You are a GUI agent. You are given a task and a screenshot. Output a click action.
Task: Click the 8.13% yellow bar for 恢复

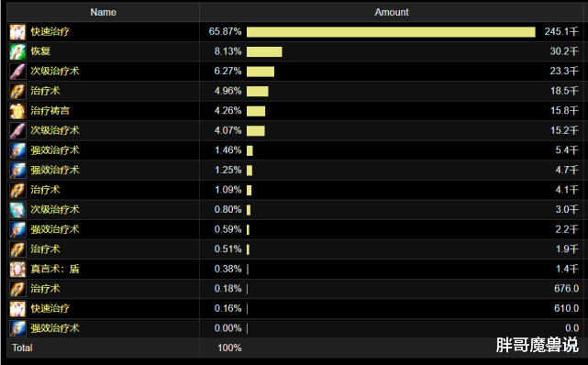(x=264, y=51)
